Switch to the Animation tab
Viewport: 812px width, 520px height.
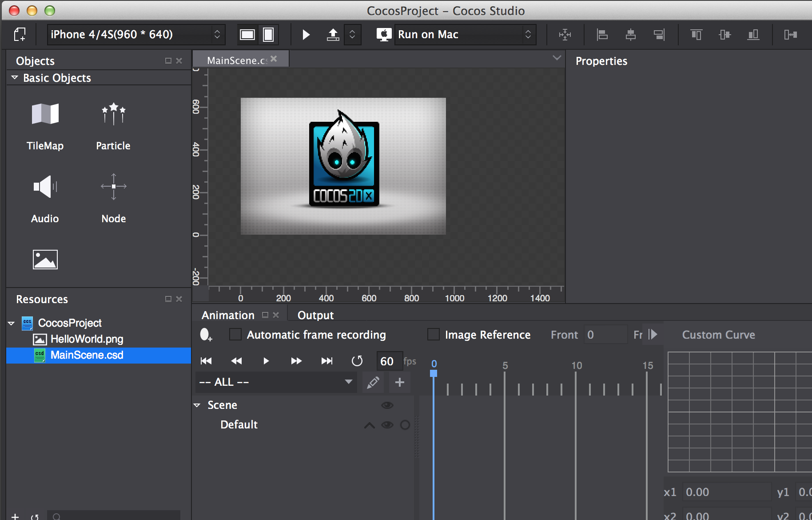point(228,315)
